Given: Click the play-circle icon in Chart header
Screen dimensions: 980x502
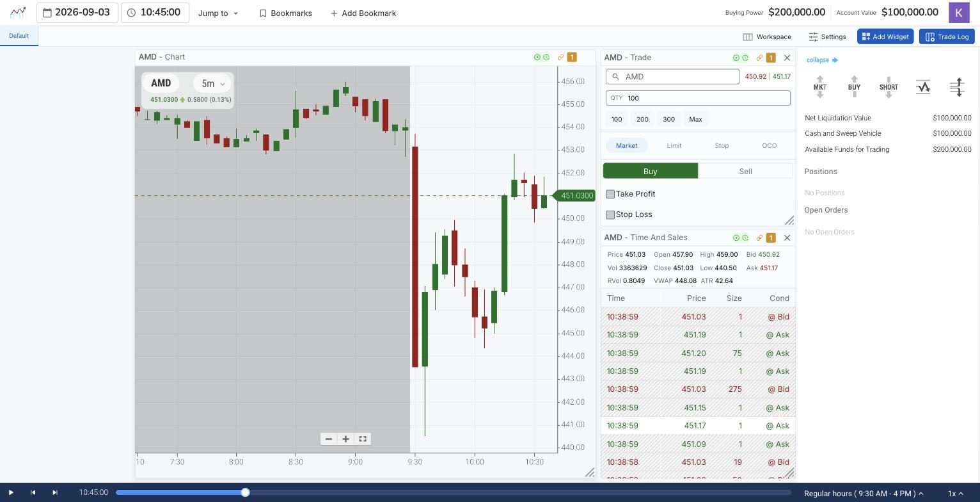Looking at the screenshot, I should point(537,57).
